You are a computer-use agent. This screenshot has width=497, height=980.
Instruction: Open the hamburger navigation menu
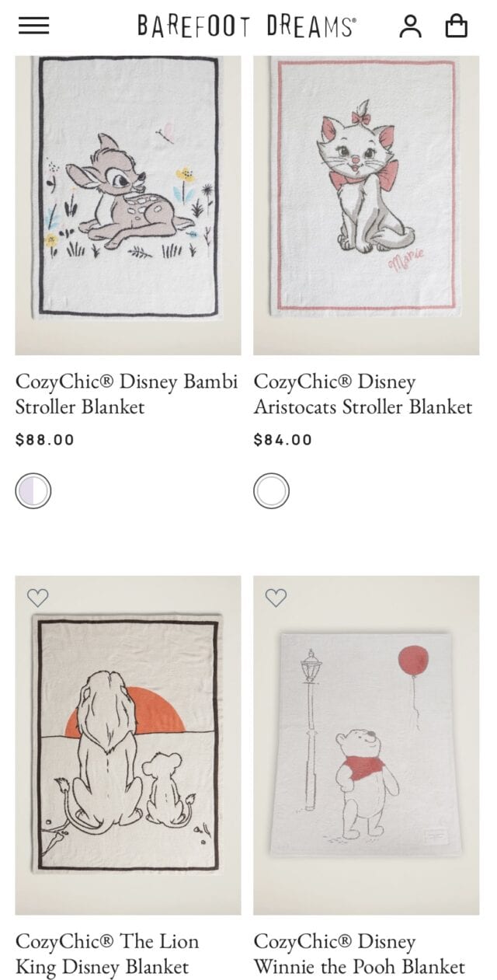click(34, 26)
